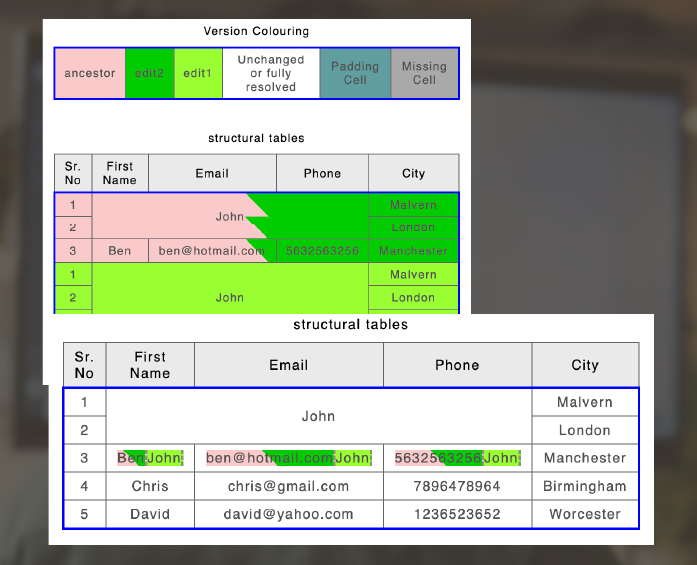Click the dark green Manchester cell
Viewport: 697px width, 565px height.
pyautogui.click(x=413, y=251)
